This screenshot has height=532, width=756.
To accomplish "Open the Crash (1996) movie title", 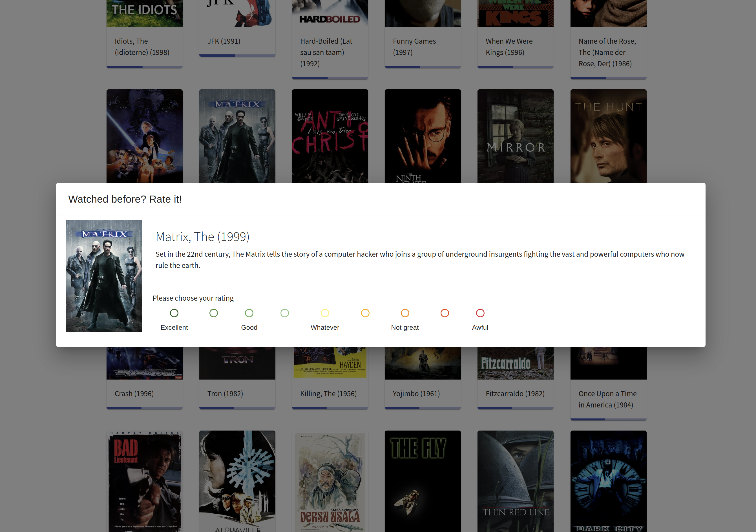I will pyautogui.click(x=134, y=394).
